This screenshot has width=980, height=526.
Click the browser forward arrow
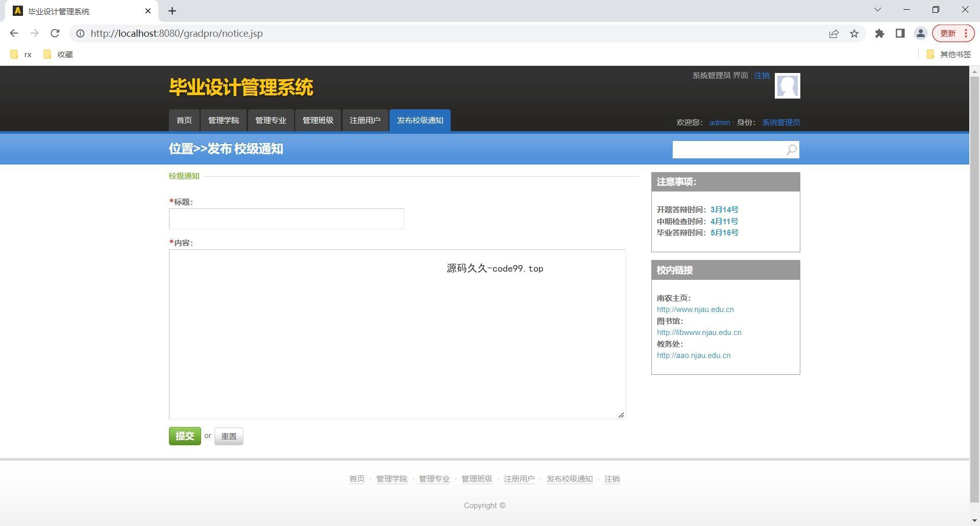pos(34,33)
